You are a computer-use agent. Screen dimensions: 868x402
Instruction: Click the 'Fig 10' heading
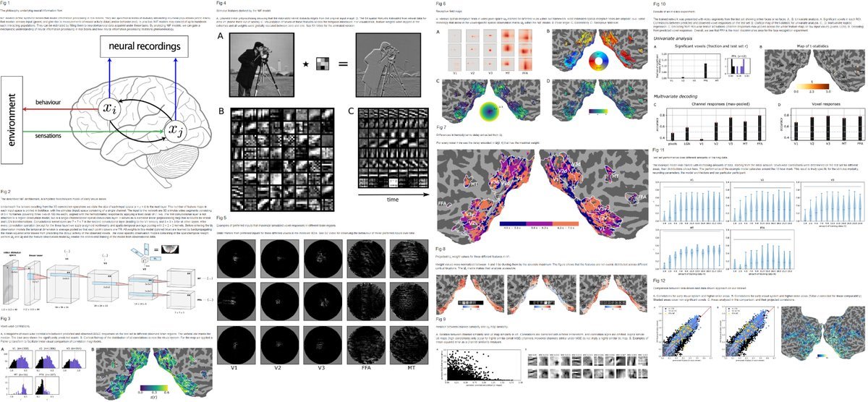pos(658,4)
